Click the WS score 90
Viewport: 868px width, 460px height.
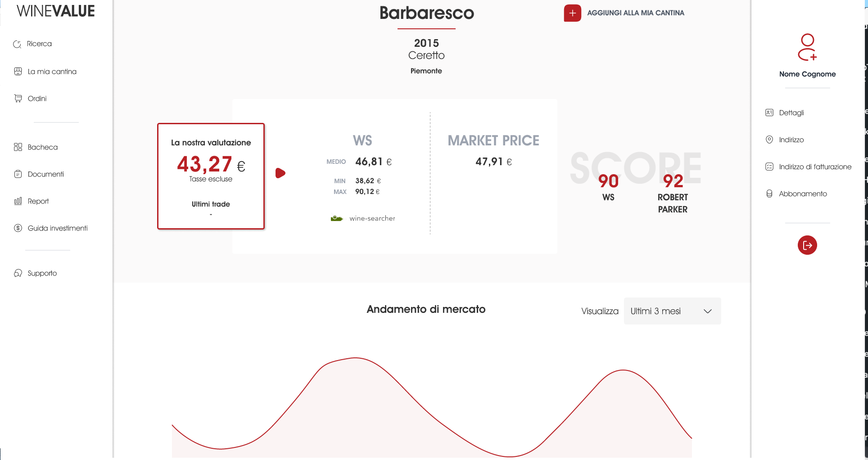pos(608,181)
